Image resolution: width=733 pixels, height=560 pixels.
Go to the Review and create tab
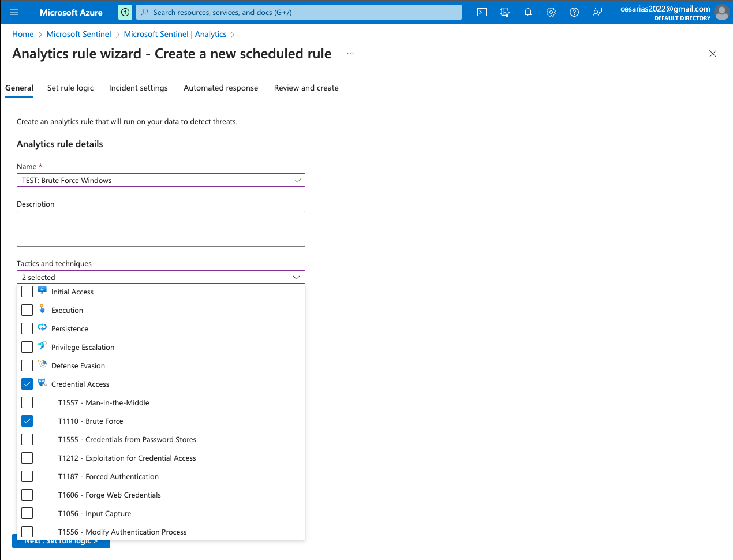tap(306, 88)
